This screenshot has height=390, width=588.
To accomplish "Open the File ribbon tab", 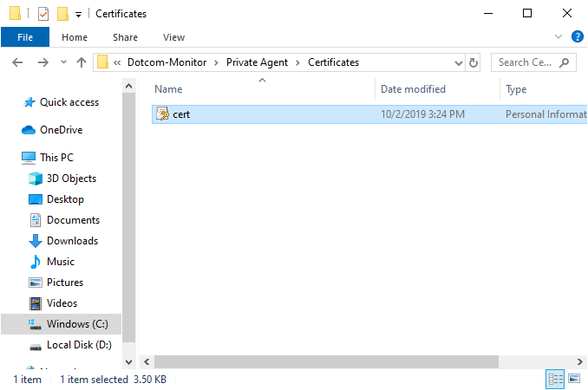I will click(25, 37).
